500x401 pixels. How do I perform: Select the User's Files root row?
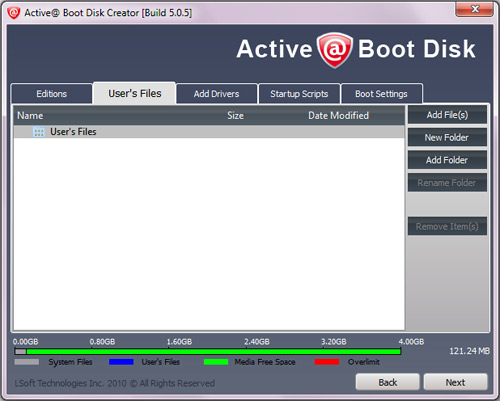pos(209,132)
